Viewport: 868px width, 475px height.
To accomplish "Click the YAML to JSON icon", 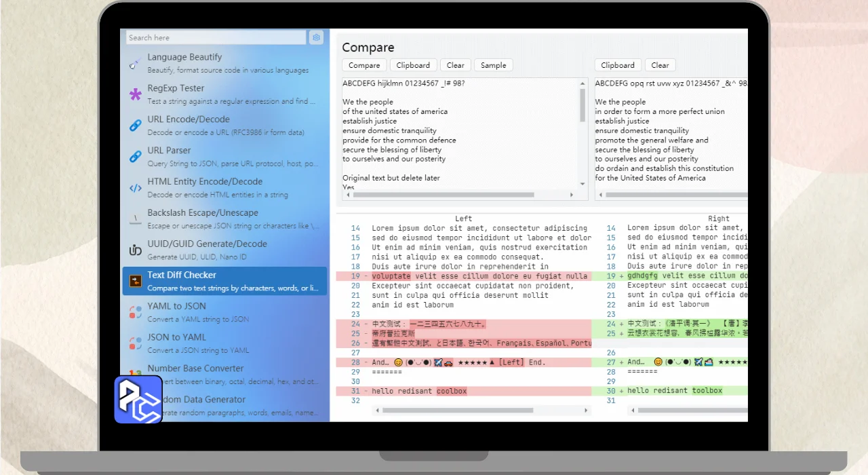I will pyautogui.click(x=135, y=312).
